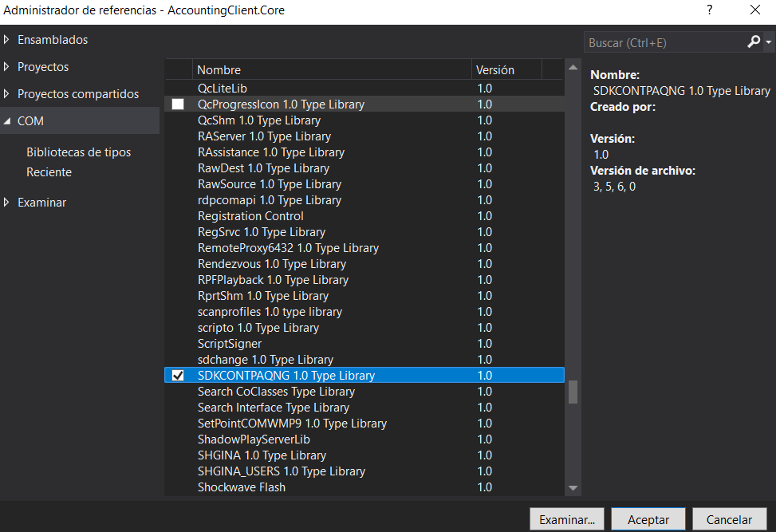The height and width of the screenshot is (532, 776).
Task: Focus the Buscar (Ctrl+E) search field
Action: pos(665,42)
